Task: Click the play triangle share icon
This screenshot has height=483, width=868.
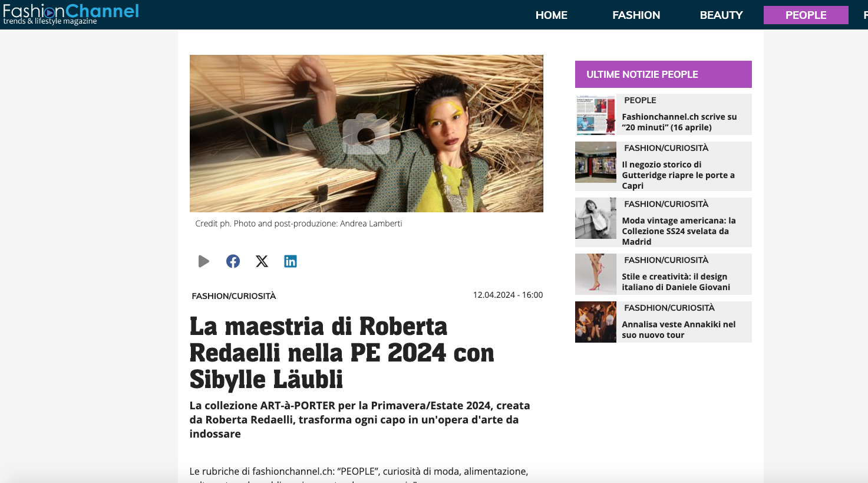Action: tap(204, 261)
